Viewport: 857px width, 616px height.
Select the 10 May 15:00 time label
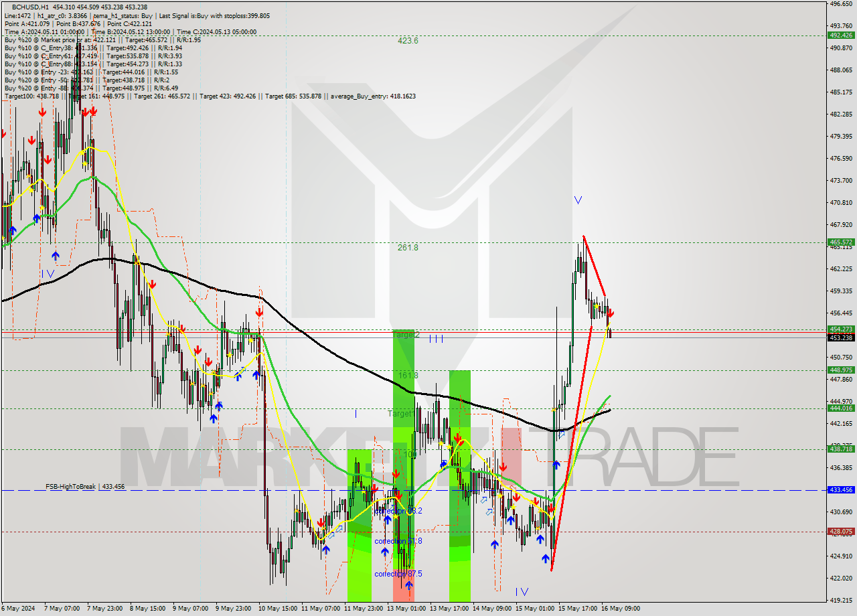pos(277,609)
